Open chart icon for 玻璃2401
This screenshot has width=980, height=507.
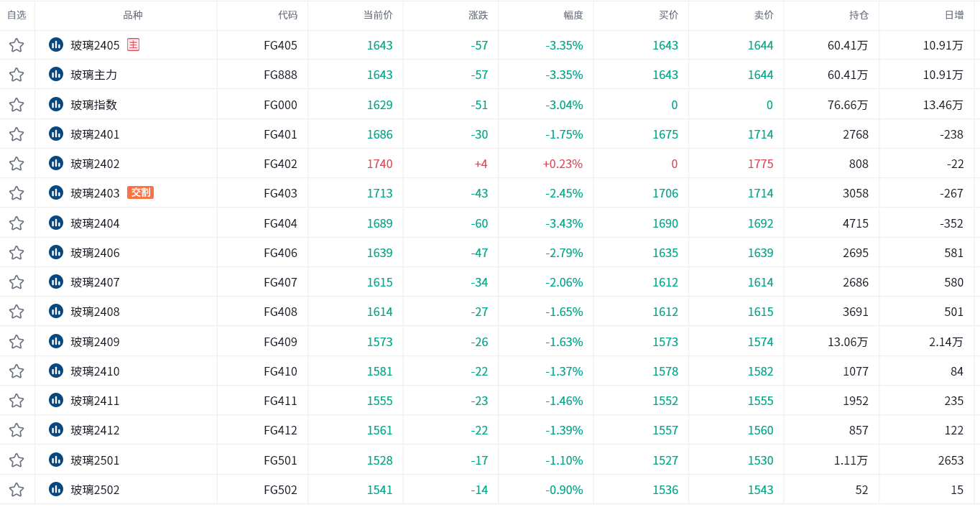tap(56, 134)
